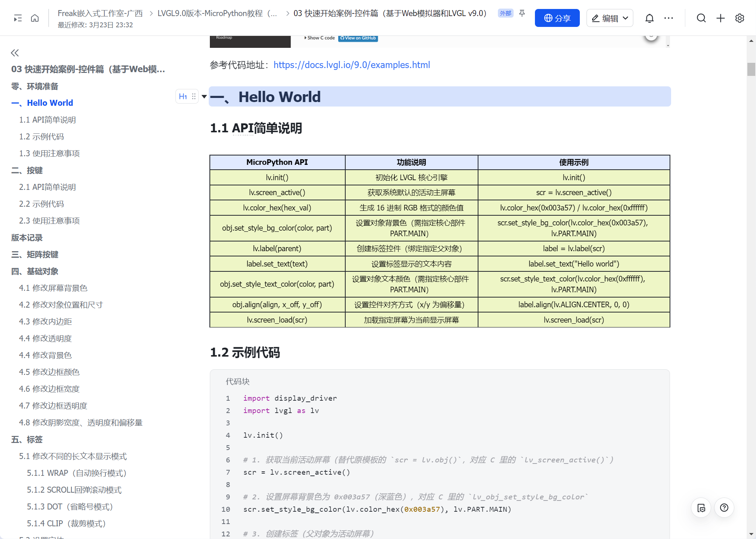756x539 pixels.
Task: Open the docs.lvgl.io examples link
Action: (x=351, y=65)
